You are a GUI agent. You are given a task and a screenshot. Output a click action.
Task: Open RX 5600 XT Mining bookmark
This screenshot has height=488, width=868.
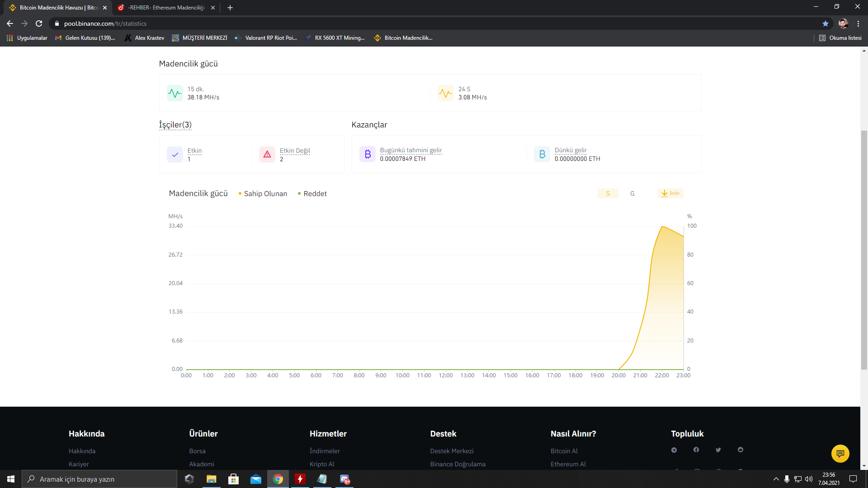click(335, 38)
